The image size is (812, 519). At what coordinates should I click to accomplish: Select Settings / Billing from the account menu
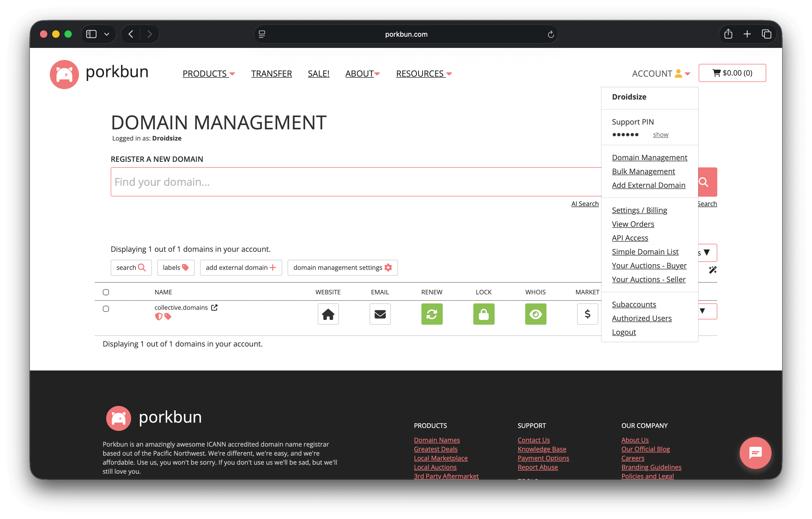[x=639, y=210]
